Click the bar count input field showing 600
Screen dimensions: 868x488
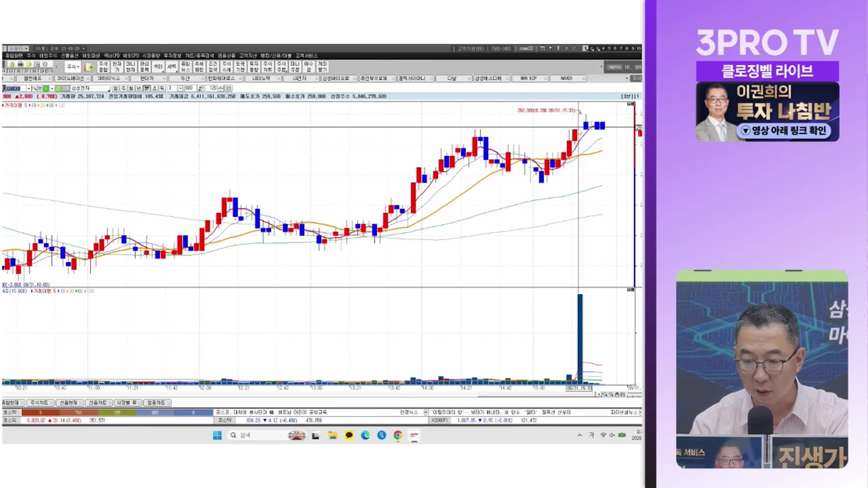190,88
